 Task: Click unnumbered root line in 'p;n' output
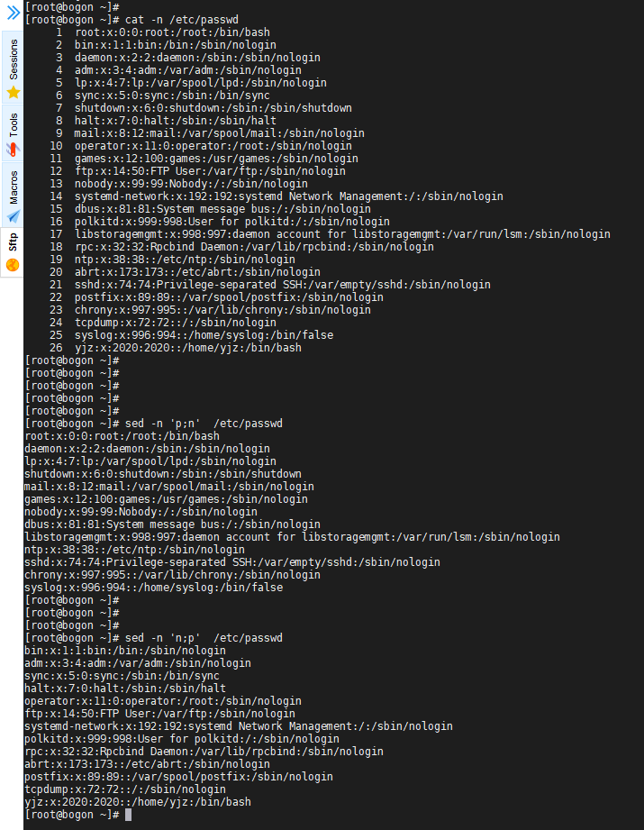(122, 437)
